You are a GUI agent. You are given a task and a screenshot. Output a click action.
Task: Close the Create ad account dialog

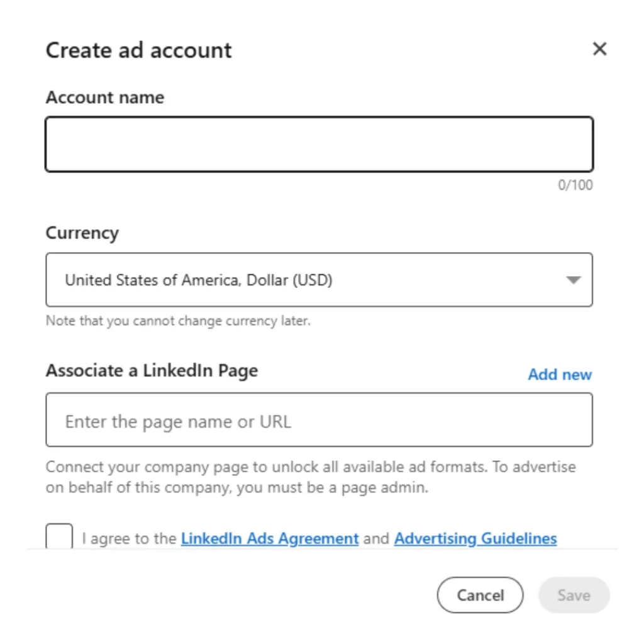click(x=599, y=49)
